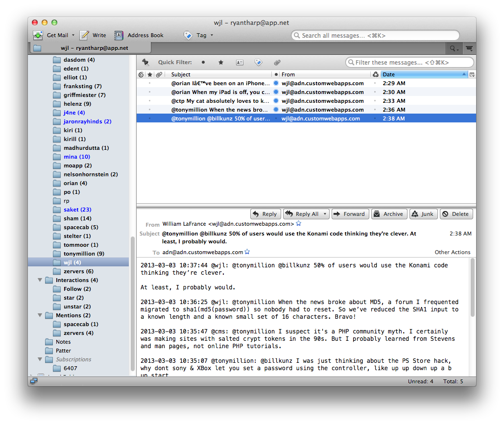The width and height of the screenshot is (504, 425).
Task: Open the Address Book icon
Action: point(119,35)
